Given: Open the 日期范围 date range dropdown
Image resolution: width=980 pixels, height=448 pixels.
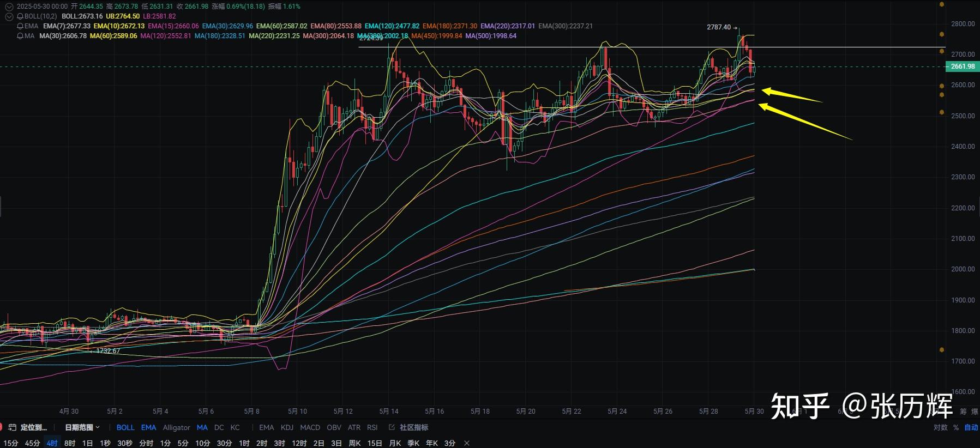Looking at the screenshot, I should (82, 427).
